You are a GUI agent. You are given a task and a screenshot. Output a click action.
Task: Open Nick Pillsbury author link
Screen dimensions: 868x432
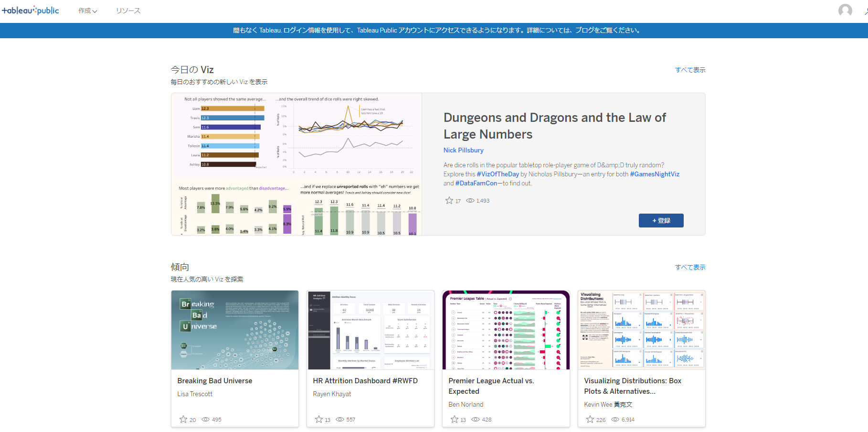(463, 150)
